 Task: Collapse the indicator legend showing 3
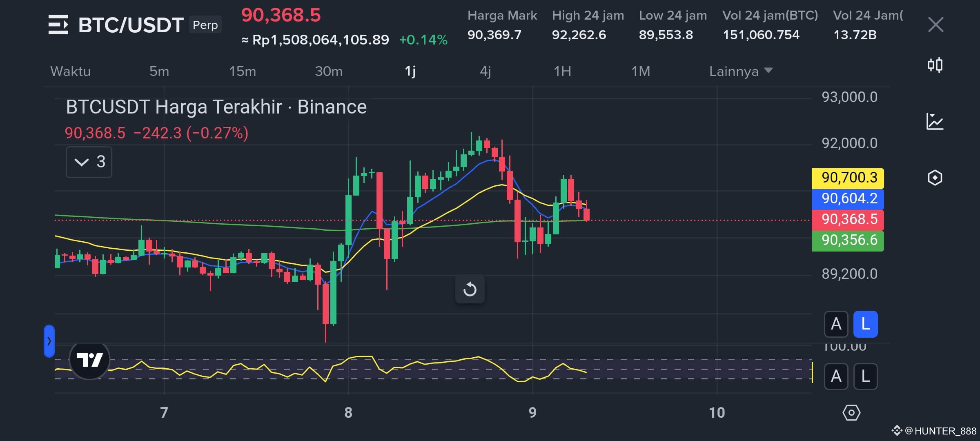point(89,162)
